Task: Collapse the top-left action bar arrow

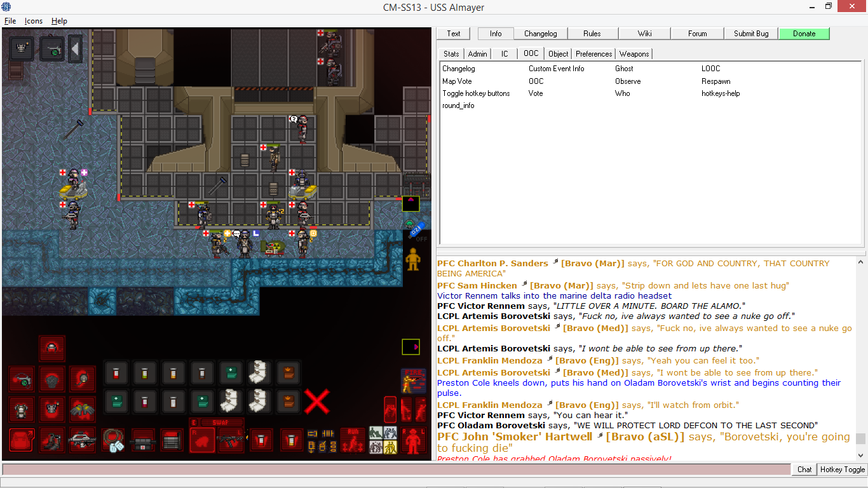Action: [75, 48]
